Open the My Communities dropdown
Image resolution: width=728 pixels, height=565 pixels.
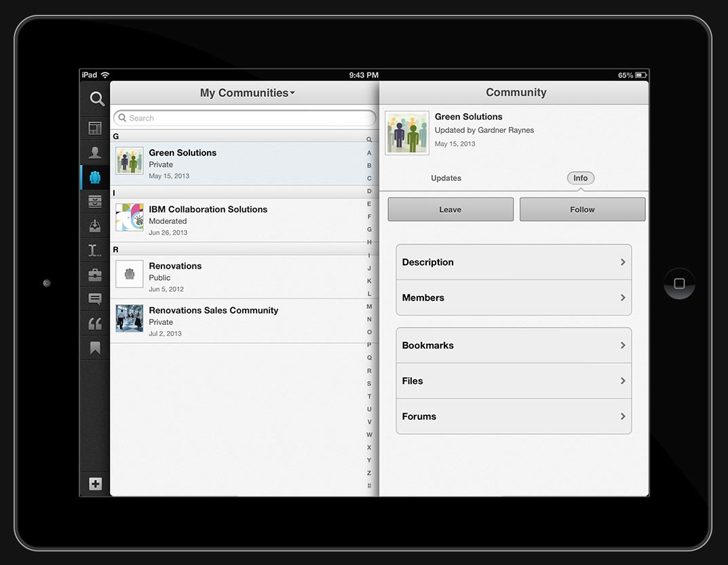click(x=247, y=93)
